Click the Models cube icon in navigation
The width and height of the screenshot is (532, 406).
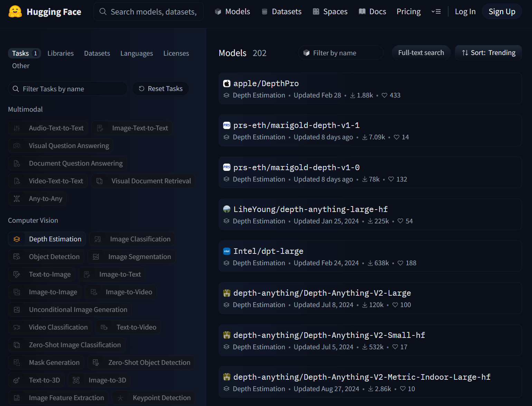pos(218,12)
